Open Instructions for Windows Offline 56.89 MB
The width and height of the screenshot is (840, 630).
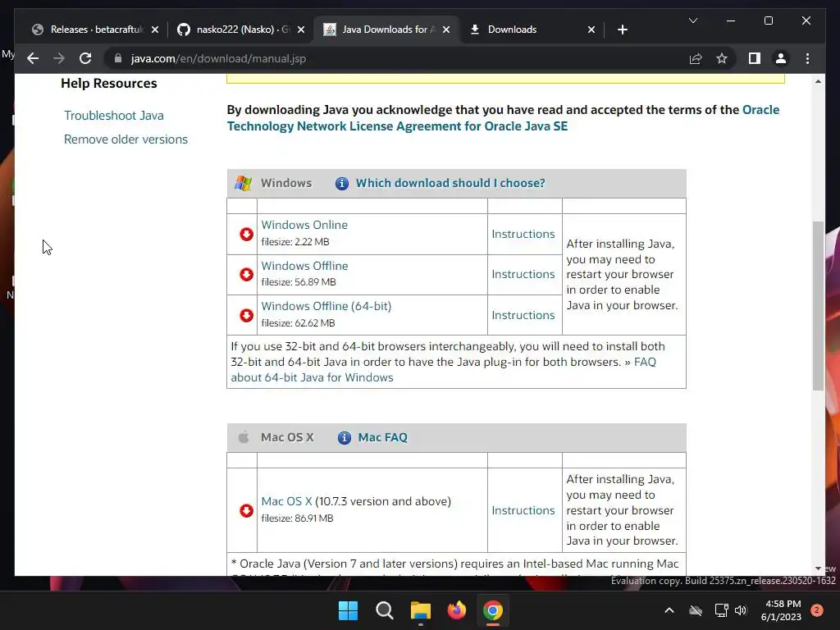[x=523, y=274]
